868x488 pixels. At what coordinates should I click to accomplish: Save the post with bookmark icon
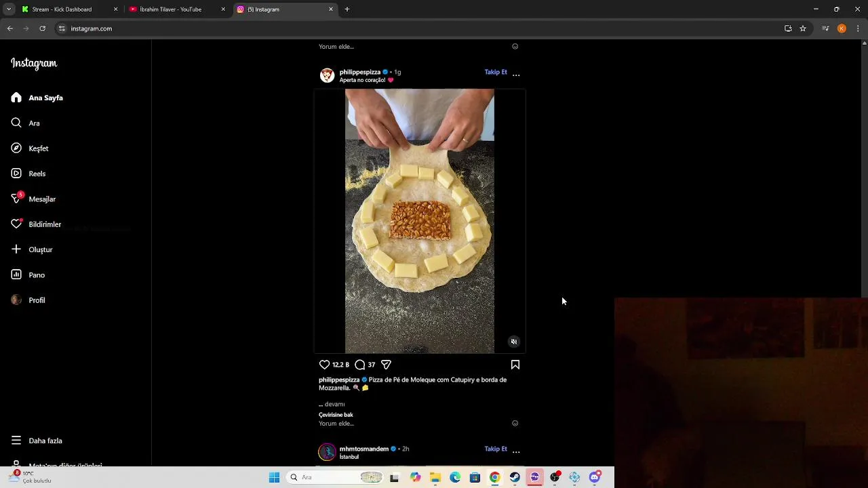click(515, 365)
